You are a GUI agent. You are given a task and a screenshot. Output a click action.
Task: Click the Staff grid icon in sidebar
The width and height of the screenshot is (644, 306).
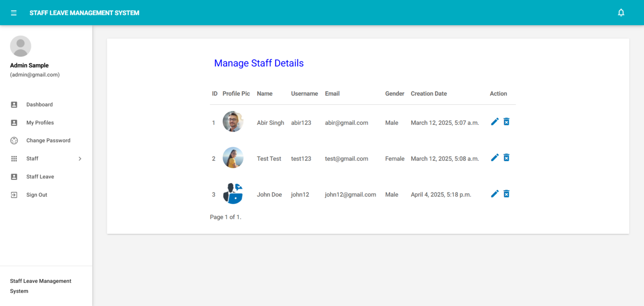tap(14, 158)
